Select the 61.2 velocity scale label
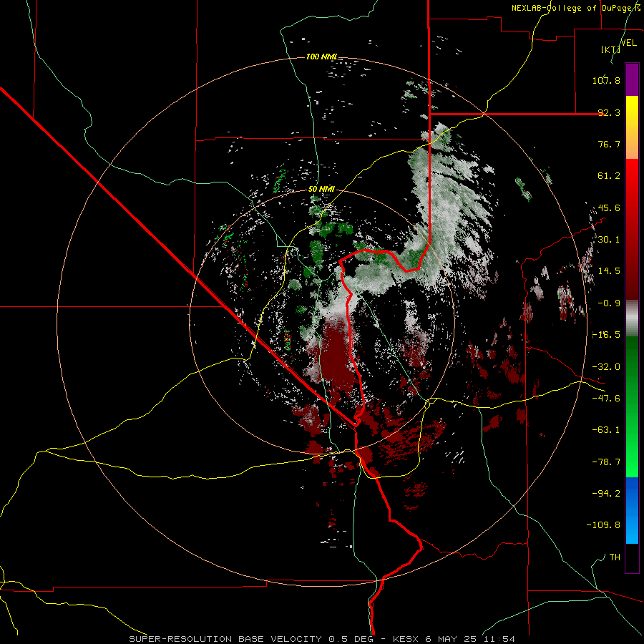 click(609, 176)
